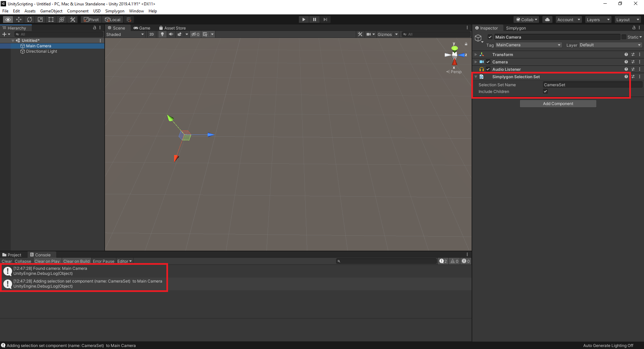Viewport: 644px width, 349px height.
Task: Toggle hidden objects visibility counter
Action: 195,34
